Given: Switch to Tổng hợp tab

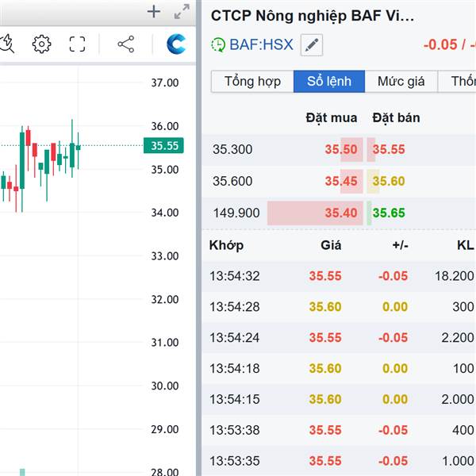Looking at the screenshot, I should 252,82.
